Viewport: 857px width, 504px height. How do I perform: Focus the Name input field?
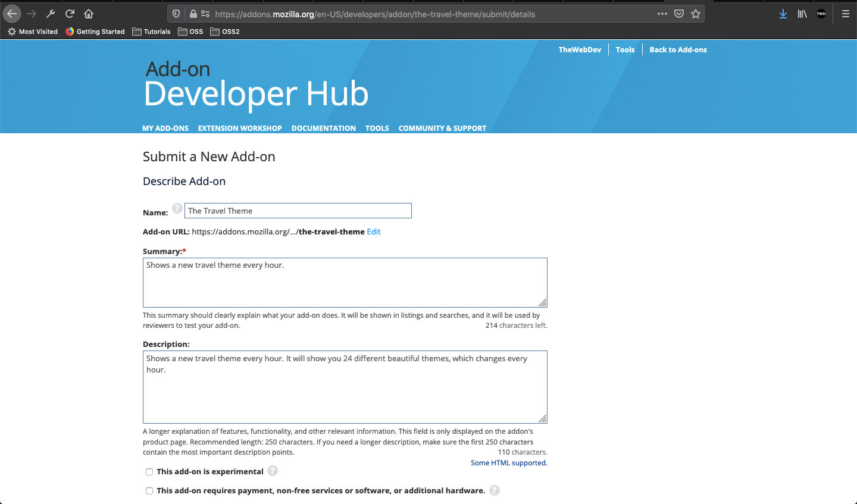tap(298, 211)
